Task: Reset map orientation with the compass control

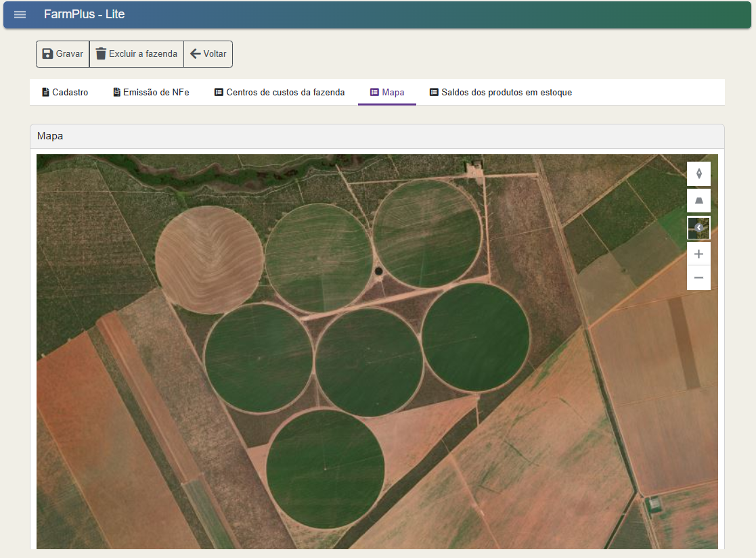Action: point(698,174)
